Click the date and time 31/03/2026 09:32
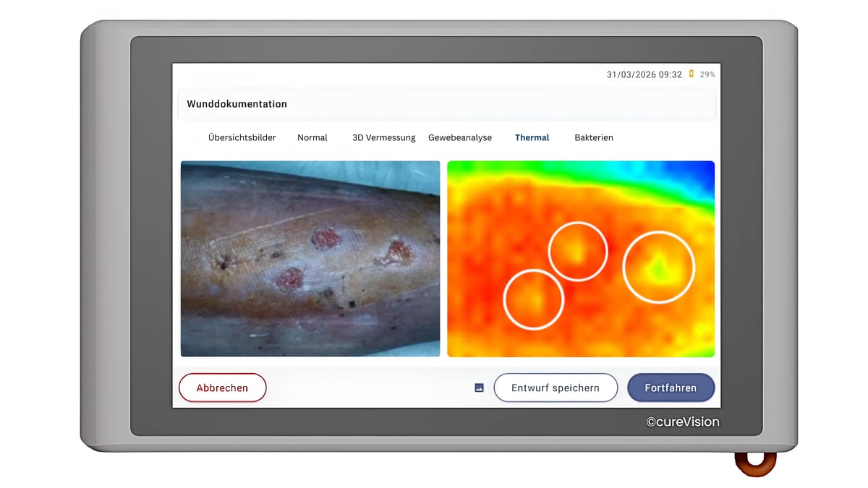The image size is (868, 488). [644, 74]
